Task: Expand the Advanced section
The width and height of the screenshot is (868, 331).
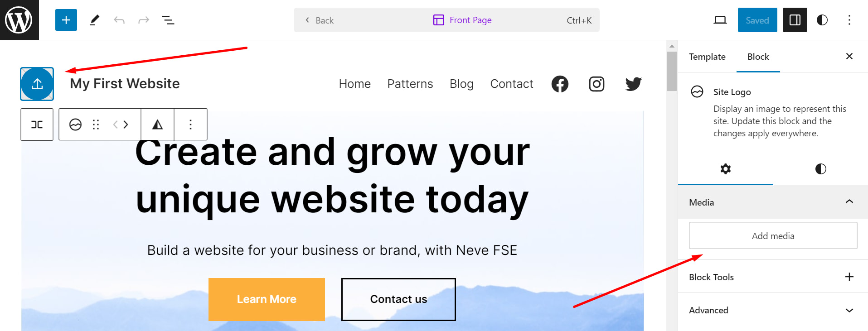Action: click(x=848, y=310)
